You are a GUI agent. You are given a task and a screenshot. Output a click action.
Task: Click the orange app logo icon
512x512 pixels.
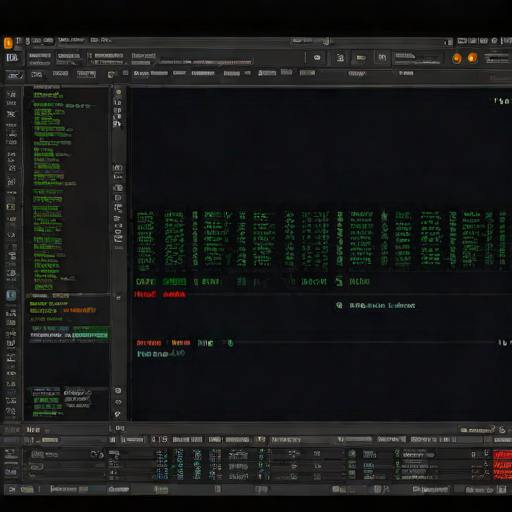click(8, 43)
